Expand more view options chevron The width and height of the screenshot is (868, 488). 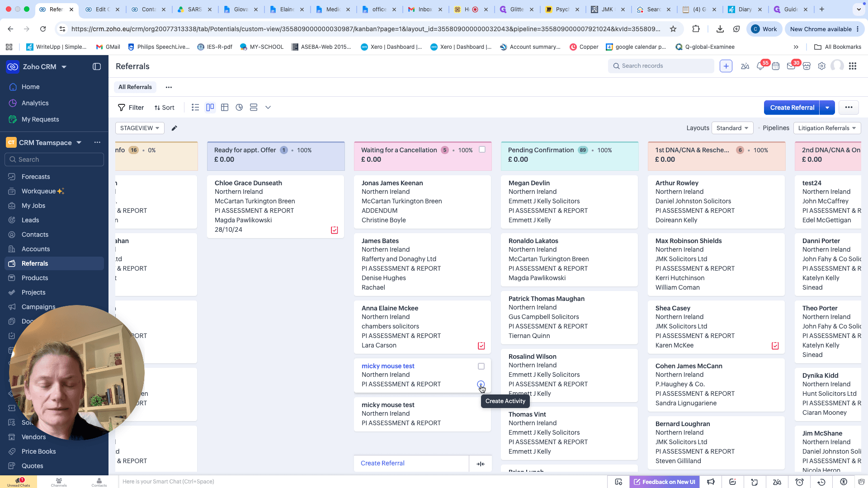point(268,108)
